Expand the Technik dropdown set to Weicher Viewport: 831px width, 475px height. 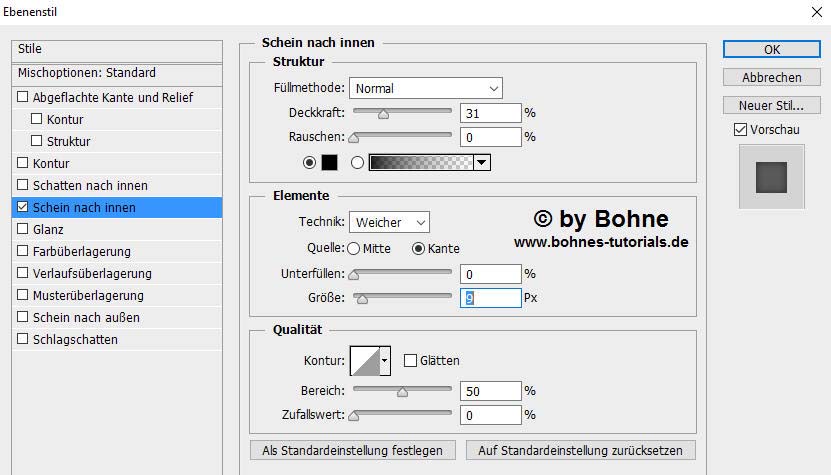click(x=389, y=222)
